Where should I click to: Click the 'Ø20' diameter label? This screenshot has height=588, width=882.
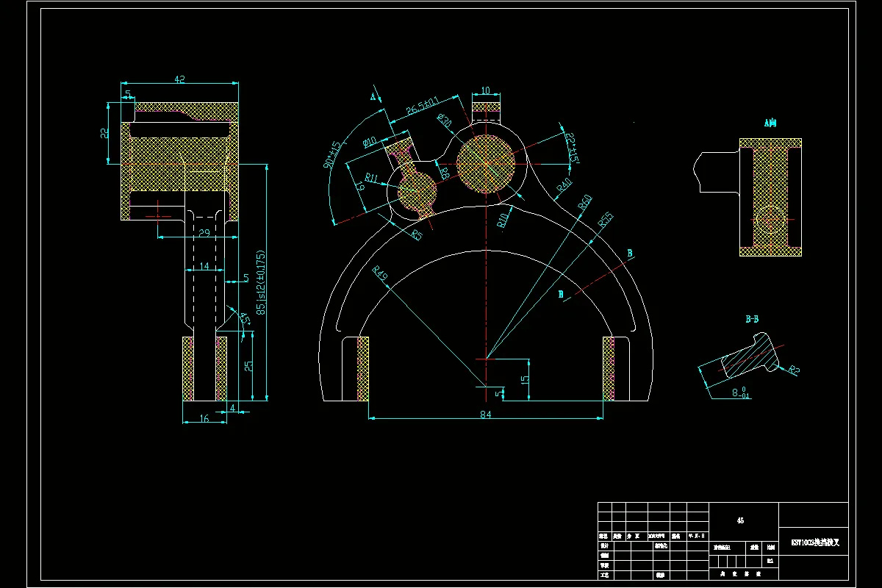[444, 122]
